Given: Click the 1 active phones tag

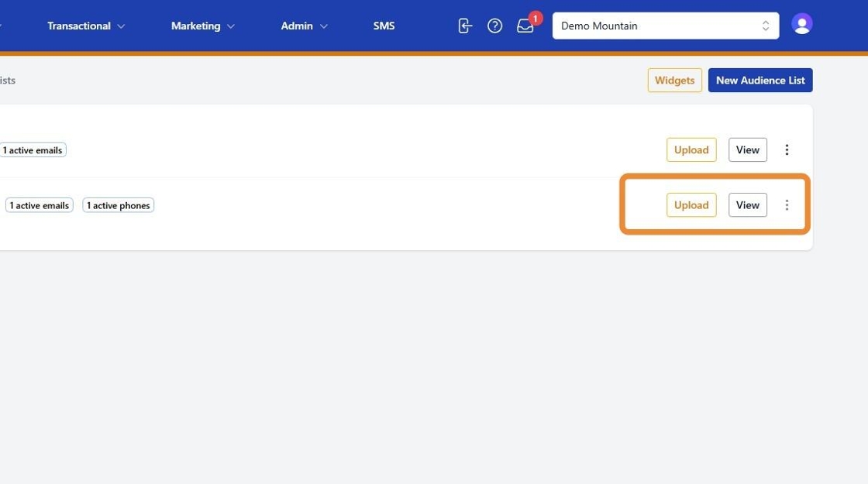Looking at the screenshot, I should coord(118,205).
